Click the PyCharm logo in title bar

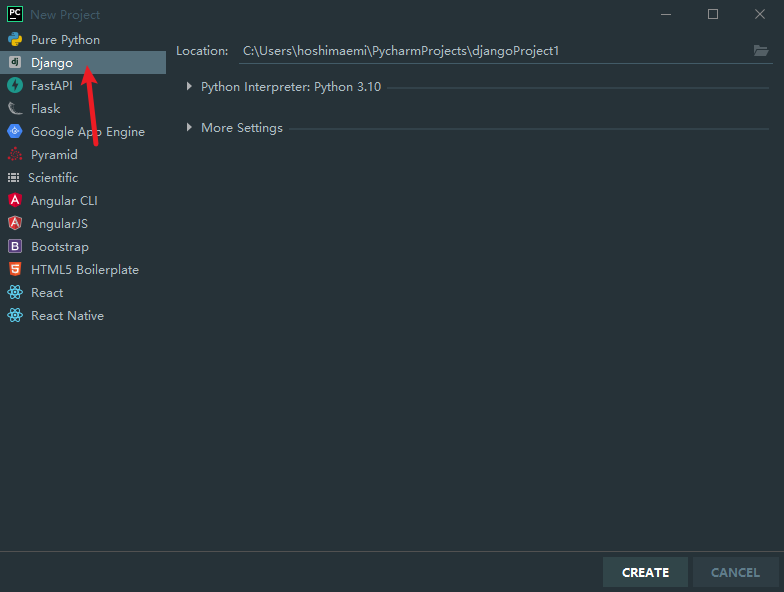(15, 14)
